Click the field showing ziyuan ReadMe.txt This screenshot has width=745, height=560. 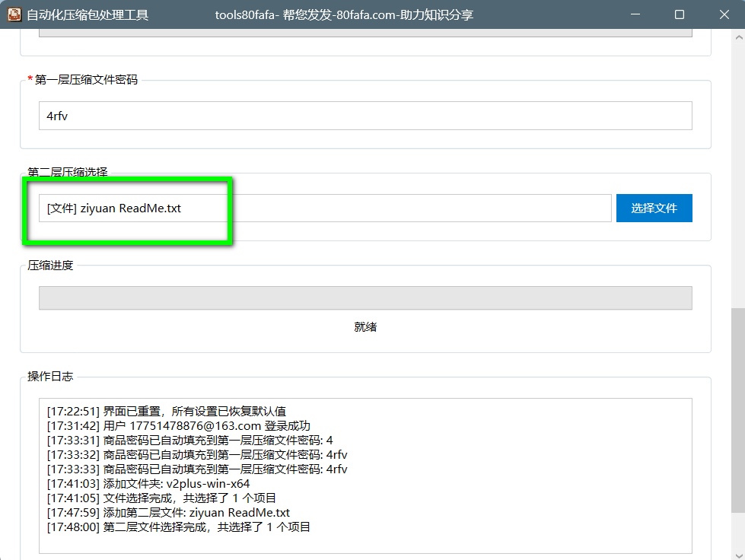[x=325, y=208]
